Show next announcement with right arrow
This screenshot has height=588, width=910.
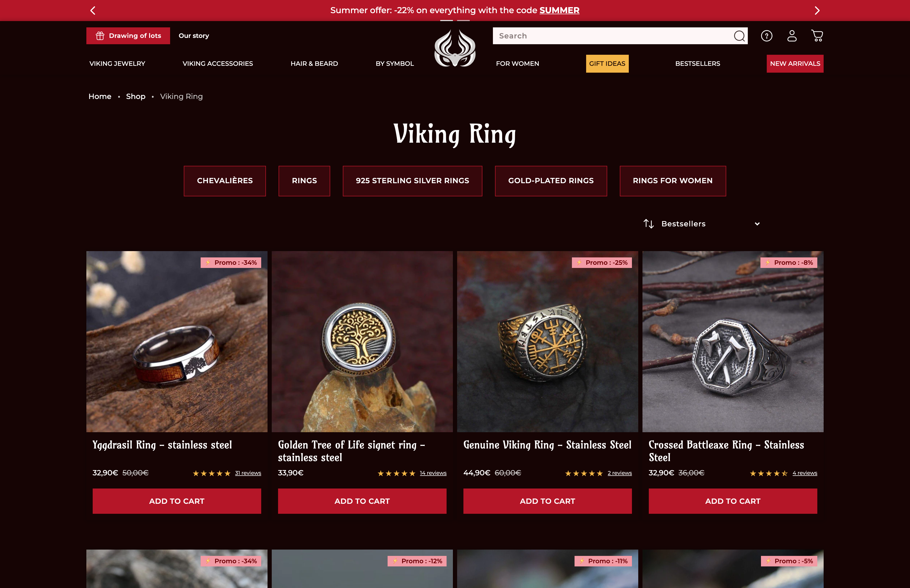(x=817, y=10)
